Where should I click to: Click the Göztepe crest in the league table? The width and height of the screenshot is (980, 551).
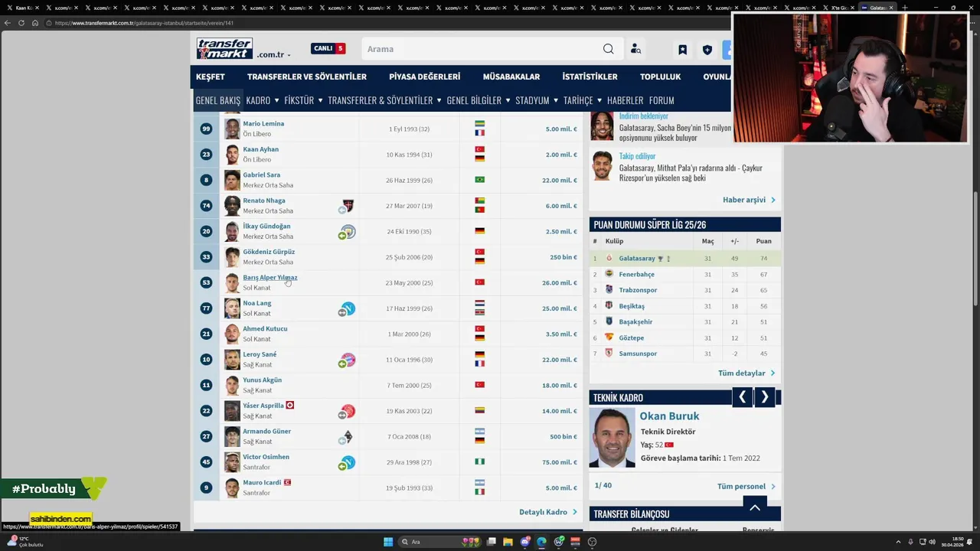[609, 337]
